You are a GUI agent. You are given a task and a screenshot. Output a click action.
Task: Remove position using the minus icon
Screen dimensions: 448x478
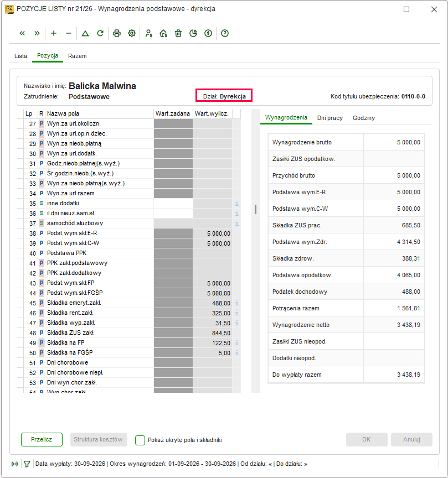tap(69, 33)
